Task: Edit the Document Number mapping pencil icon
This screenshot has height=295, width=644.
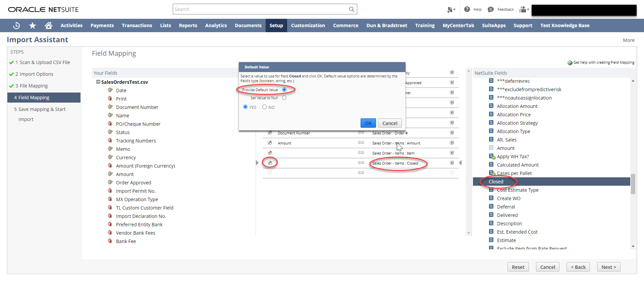Action: point(270,133)
